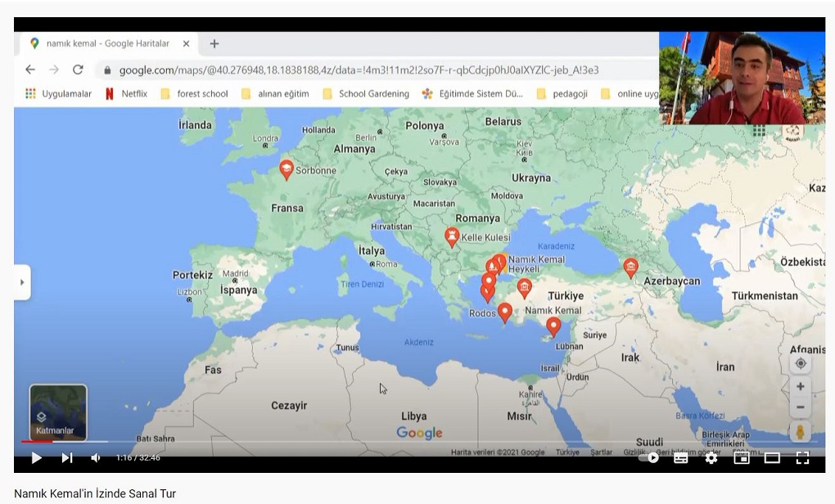Open the online uyg bookmark folder
The height and width of the screenshot is (504, 835).
pos(630,93)
